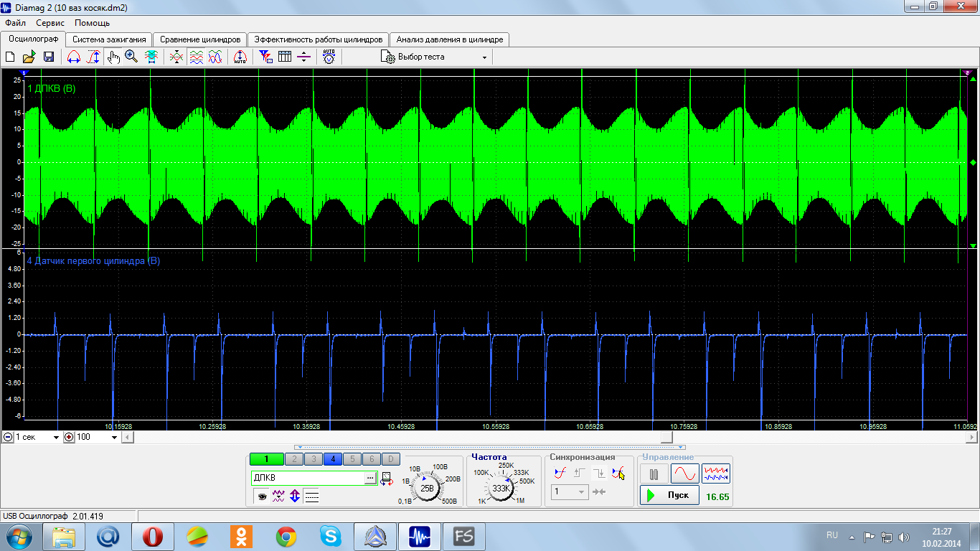Click the blue vertical arrows icon
Screen dimensions: 980x551
294,496
